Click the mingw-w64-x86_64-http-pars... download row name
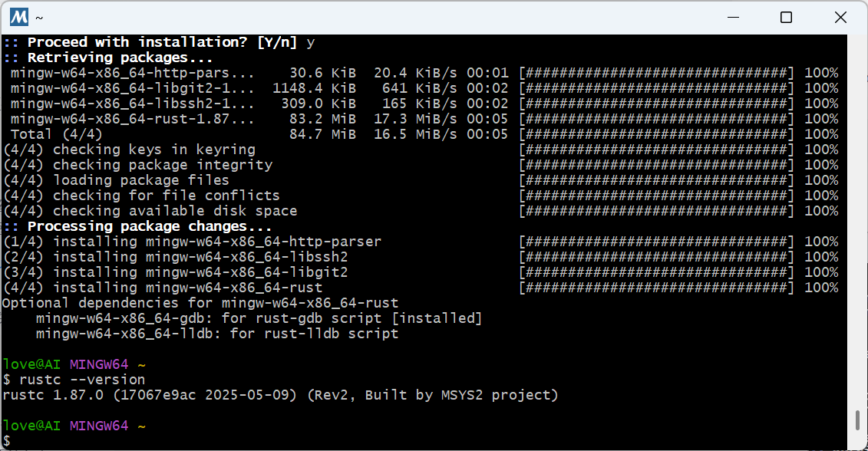Screen dimensions: 868x451 132,73
